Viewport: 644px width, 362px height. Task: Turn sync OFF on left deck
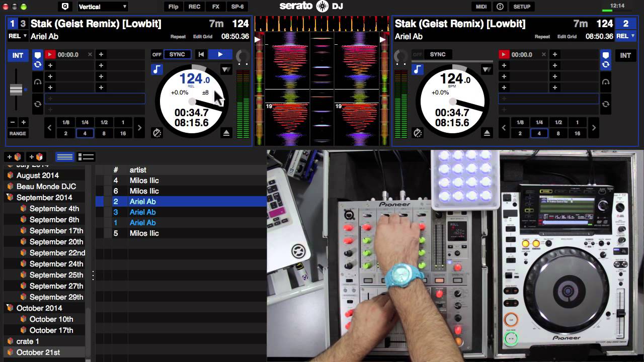157,54
